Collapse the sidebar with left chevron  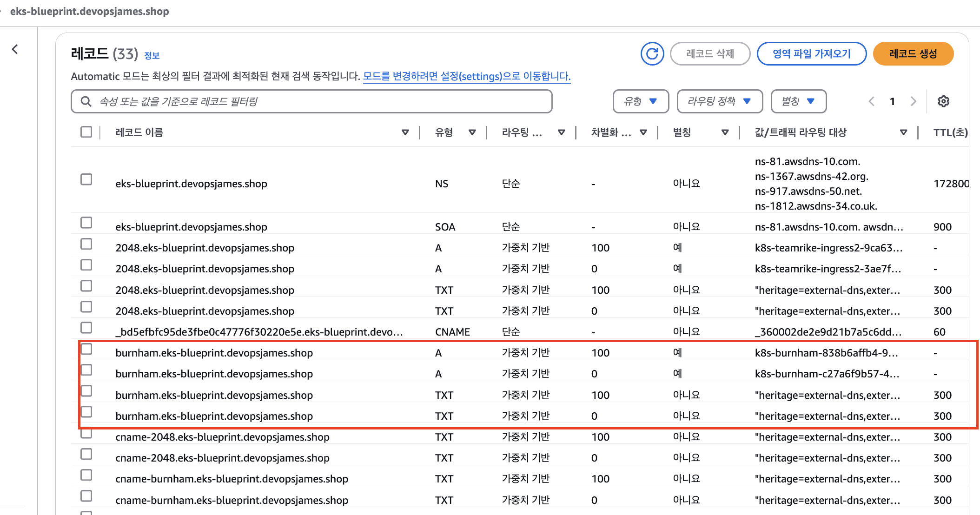[15, 49]
